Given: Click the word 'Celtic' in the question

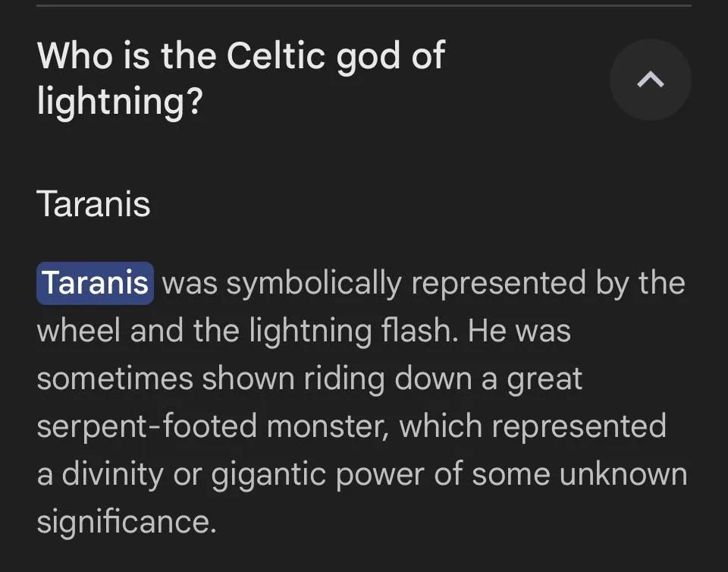Looking at the screenshot, I should pyautogui.click(x=276, y=55).
